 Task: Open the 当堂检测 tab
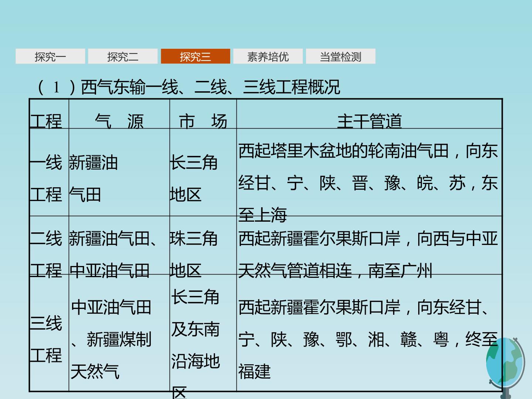point(341,57)
